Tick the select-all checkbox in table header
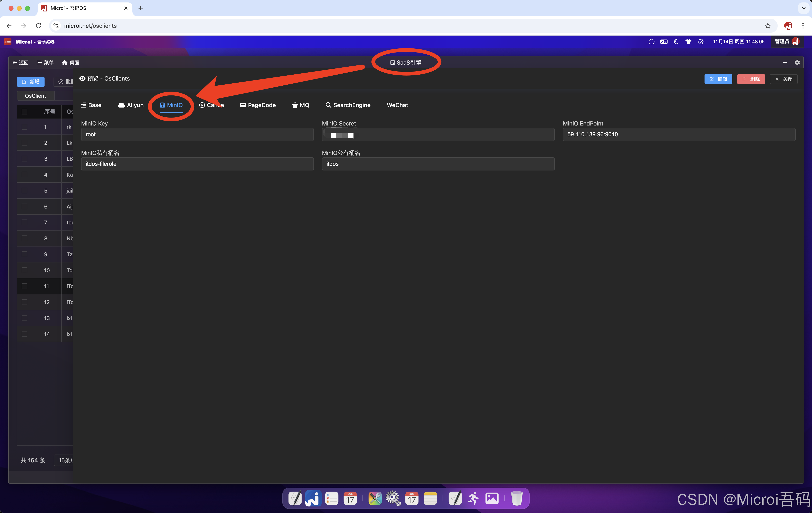Screen dimensions: 812x513 pos(25,112)
